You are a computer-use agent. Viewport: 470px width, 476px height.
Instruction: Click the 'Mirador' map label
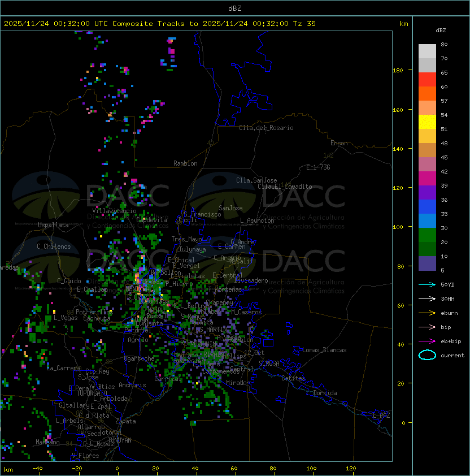(x=238, y=383)
